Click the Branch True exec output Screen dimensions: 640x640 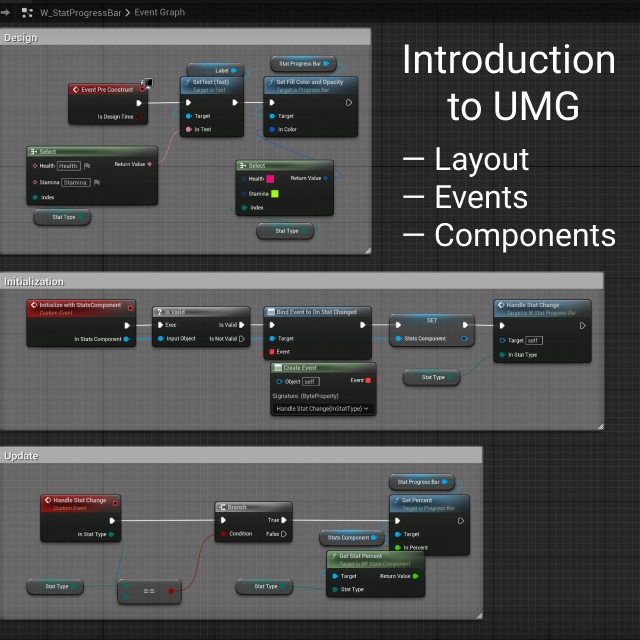tap(284, 520)
